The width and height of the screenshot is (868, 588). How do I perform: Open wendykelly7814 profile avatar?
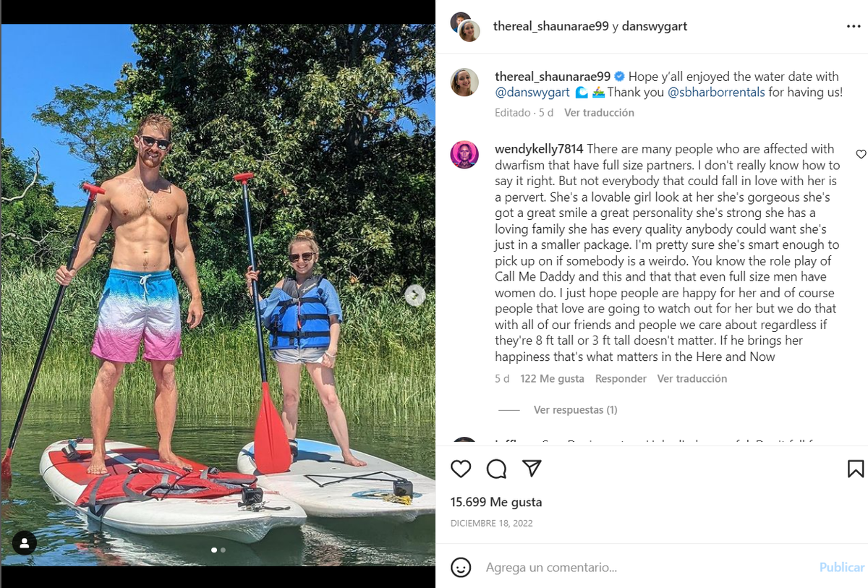click(x=464, y=155)
